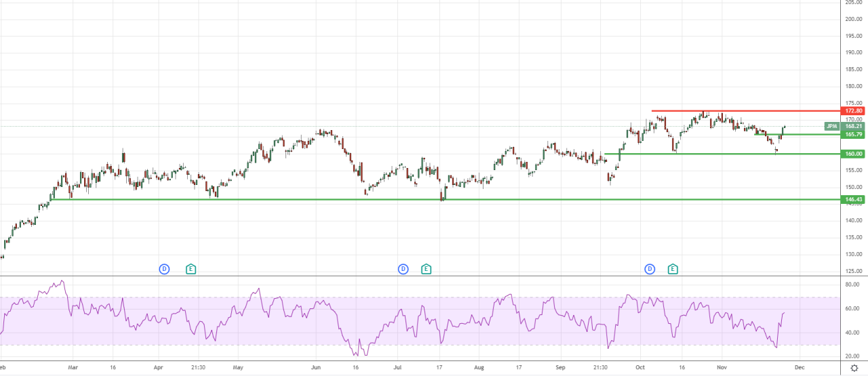868x376 pixels.
Task: Select the dividend D marker near October
Action: 650,269
